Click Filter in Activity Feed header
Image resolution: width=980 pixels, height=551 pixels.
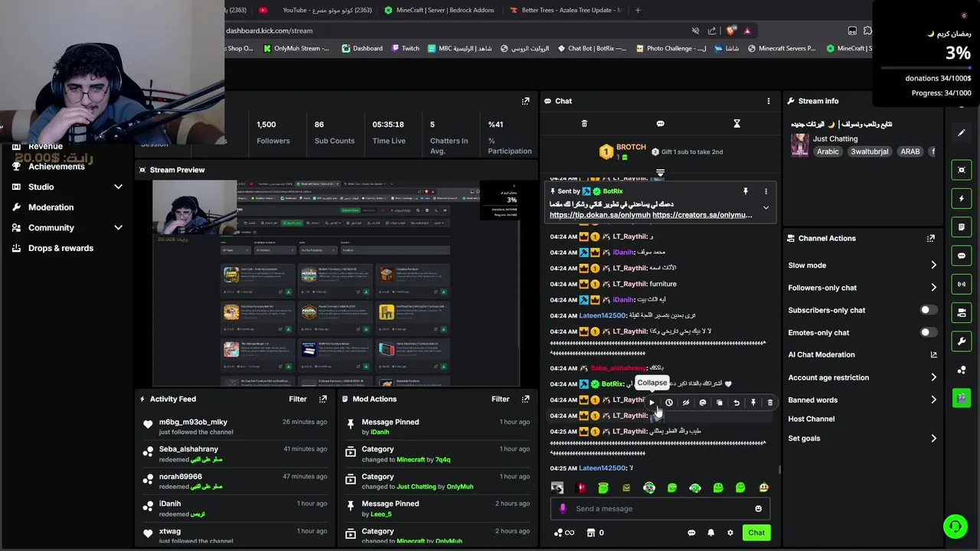[x=298, y=399]
